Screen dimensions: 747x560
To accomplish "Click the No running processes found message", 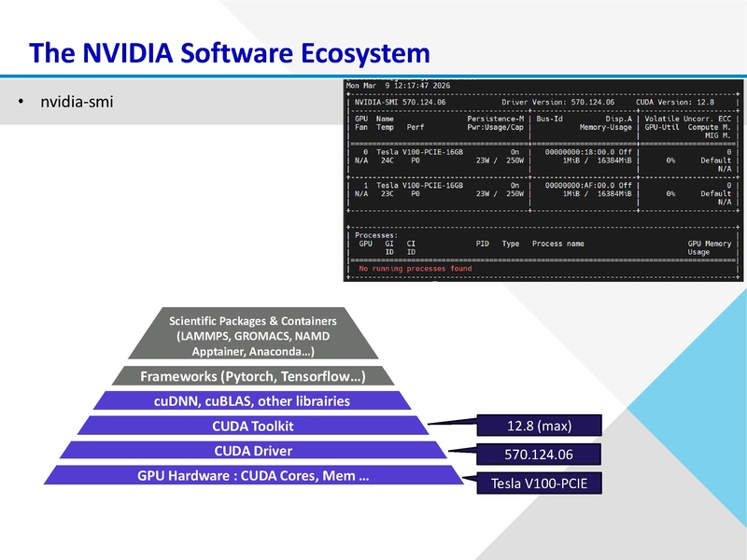I will (416, 269).
